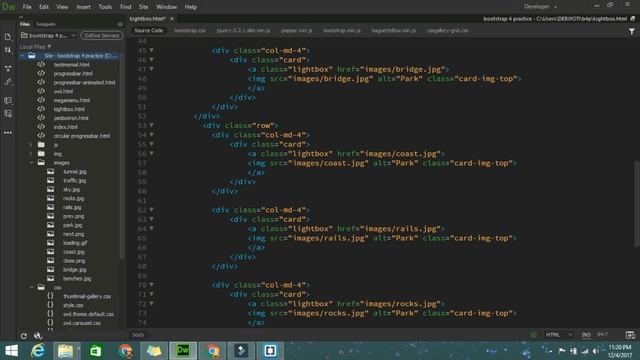Screen dimensions: 640x360
Task: Open the HTML language dropdown in status bar
Action: click(558, 335)
